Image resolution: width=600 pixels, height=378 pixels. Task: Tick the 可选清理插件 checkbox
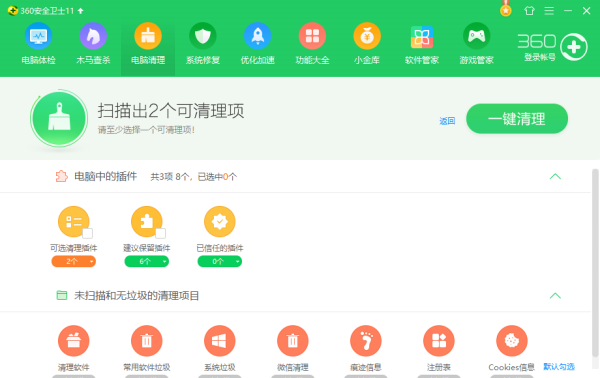pyautogui.click(x=88, y=233)
